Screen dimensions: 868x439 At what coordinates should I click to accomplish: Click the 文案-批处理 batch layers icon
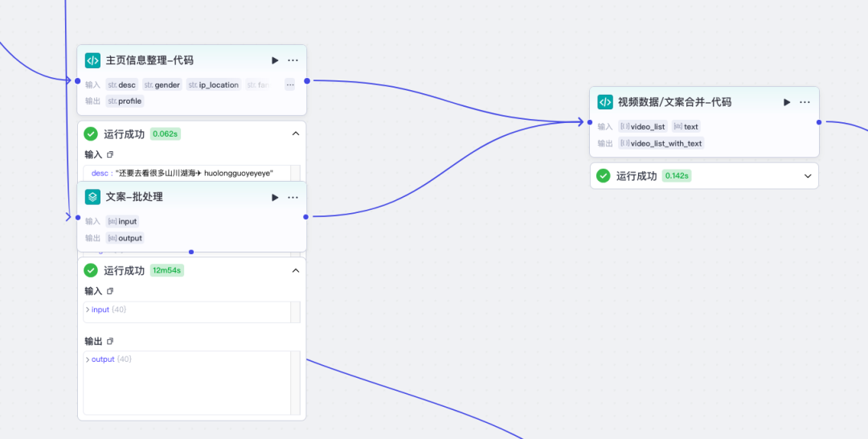click(92, 197)
